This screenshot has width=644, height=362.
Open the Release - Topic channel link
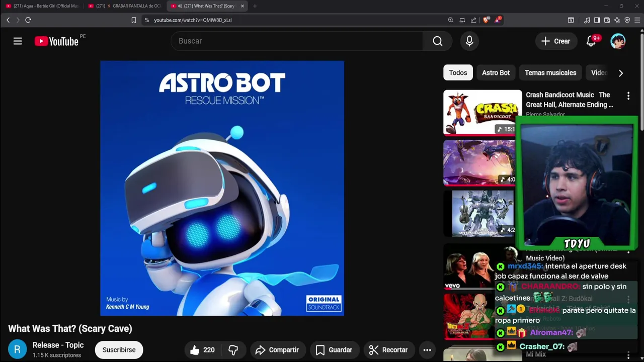point(58,345)
